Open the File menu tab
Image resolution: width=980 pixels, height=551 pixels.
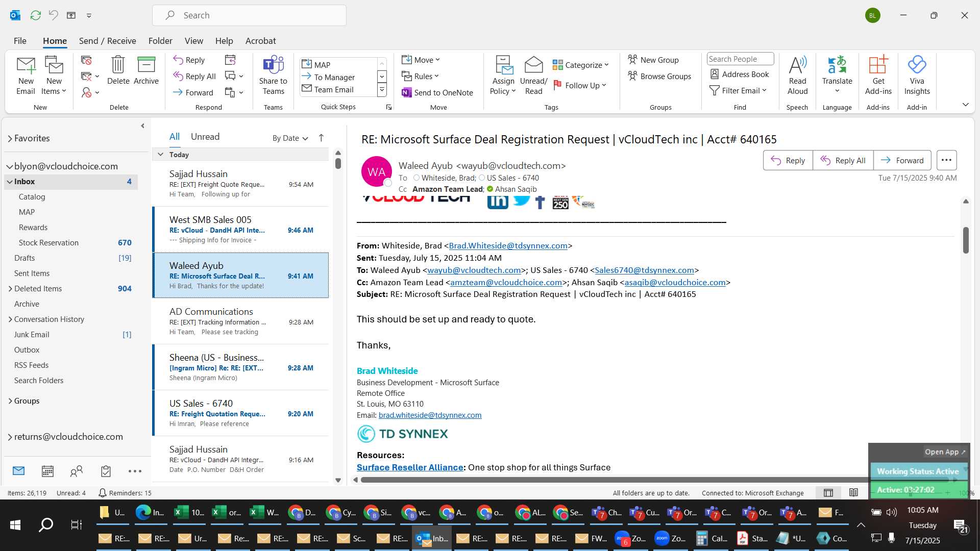pos(20,41)
